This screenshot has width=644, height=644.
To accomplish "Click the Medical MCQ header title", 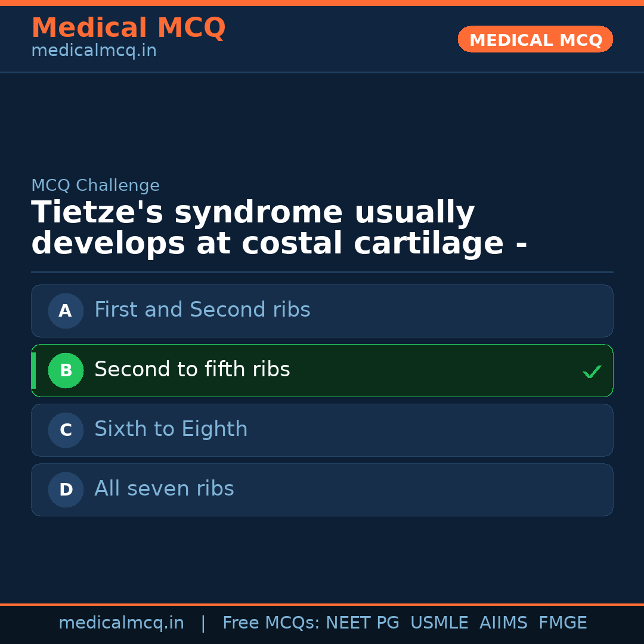I will point(128,28).
